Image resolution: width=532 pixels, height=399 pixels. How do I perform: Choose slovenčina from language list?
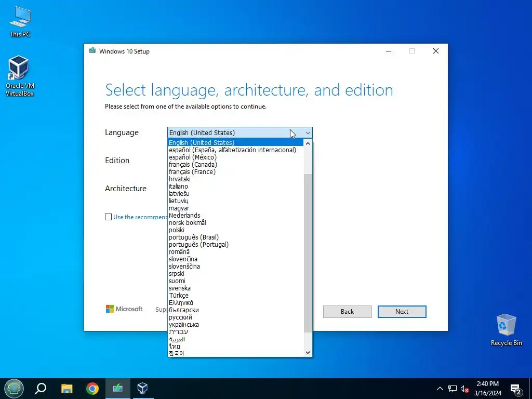pos(236,259)
